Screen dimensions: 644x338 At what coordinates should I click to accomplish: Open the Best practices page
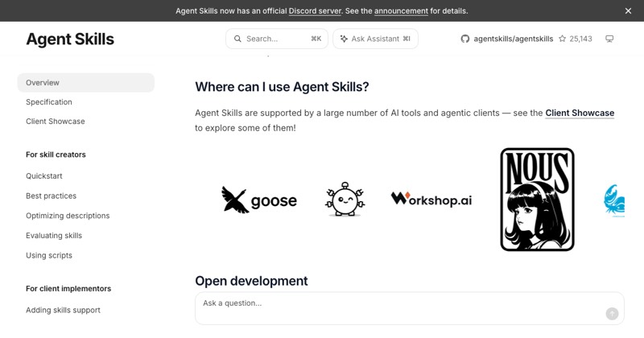pyautogui.click(x=51, y=196)
